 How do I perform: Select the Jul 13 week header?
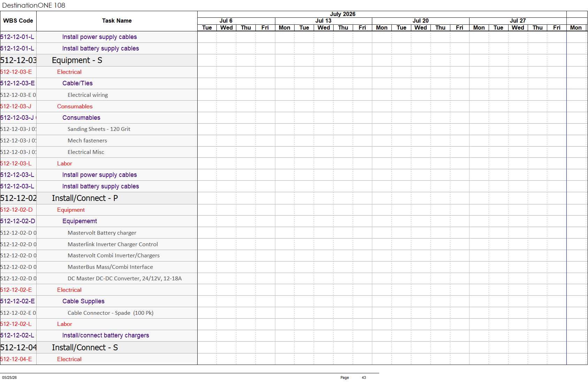coord(323,21)
